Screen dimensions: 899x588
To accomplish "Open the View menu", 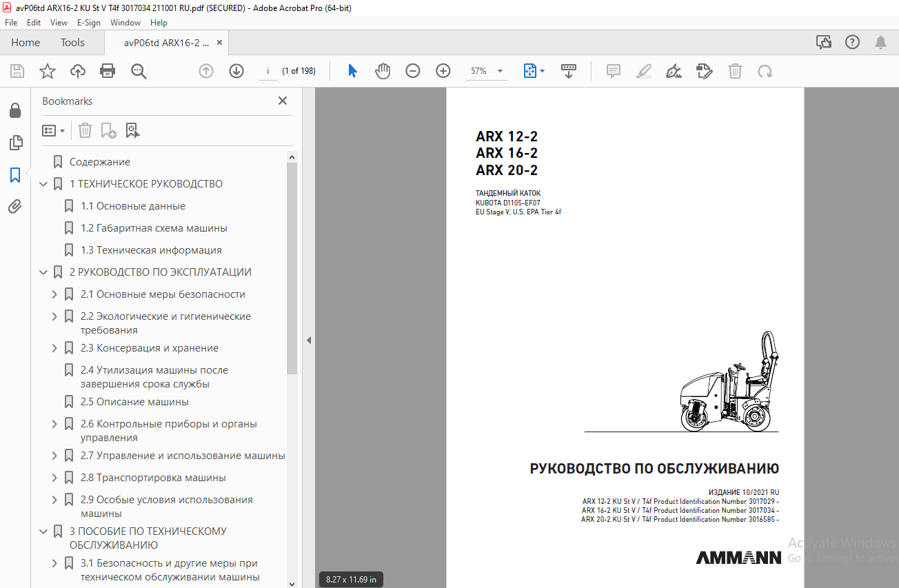I will pos(59,23).
